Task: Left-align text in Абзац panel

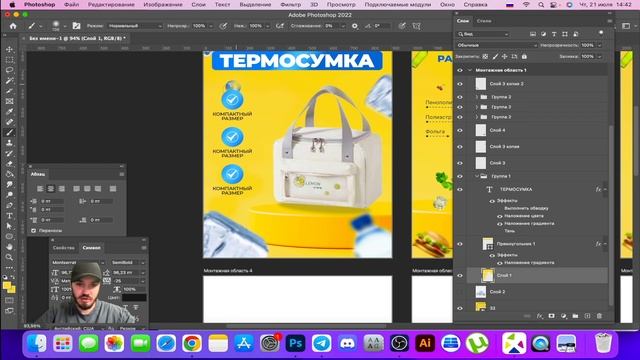Action: click(x=40, y=189)
